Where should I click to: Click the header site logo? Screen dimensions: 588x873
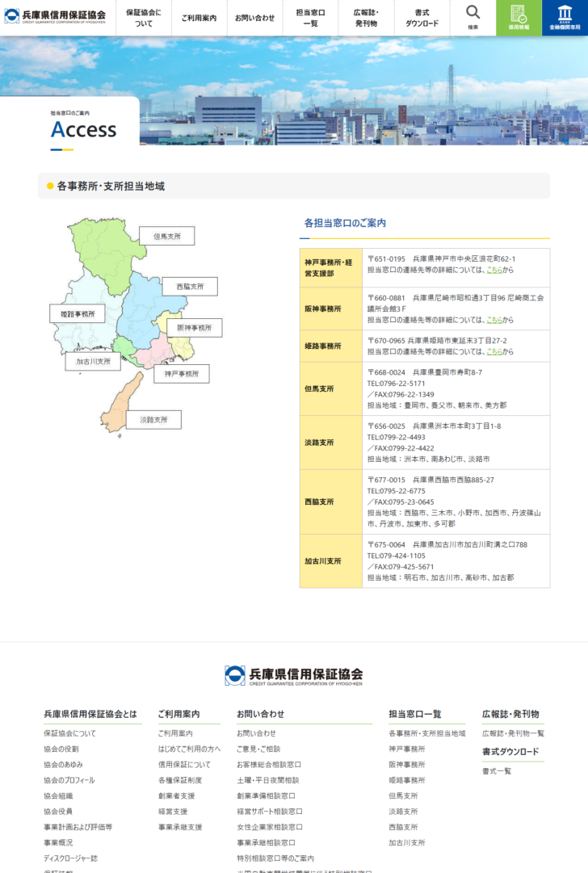click(x=55, y=16)
